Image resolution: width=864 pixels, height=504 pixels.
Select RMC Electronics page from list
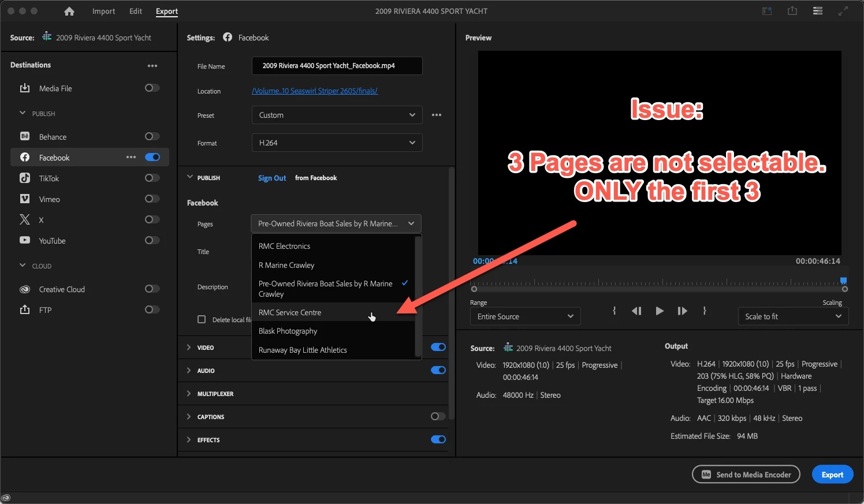pos(334,246)
